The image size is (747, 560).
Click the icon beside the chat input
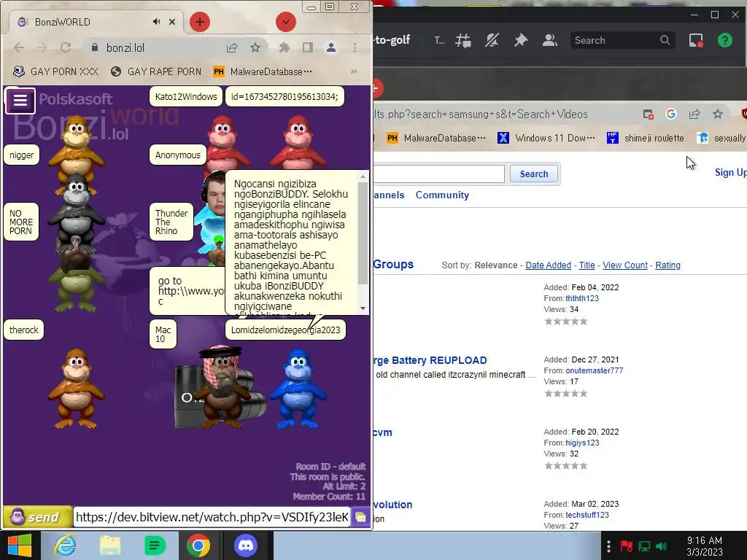360,517
